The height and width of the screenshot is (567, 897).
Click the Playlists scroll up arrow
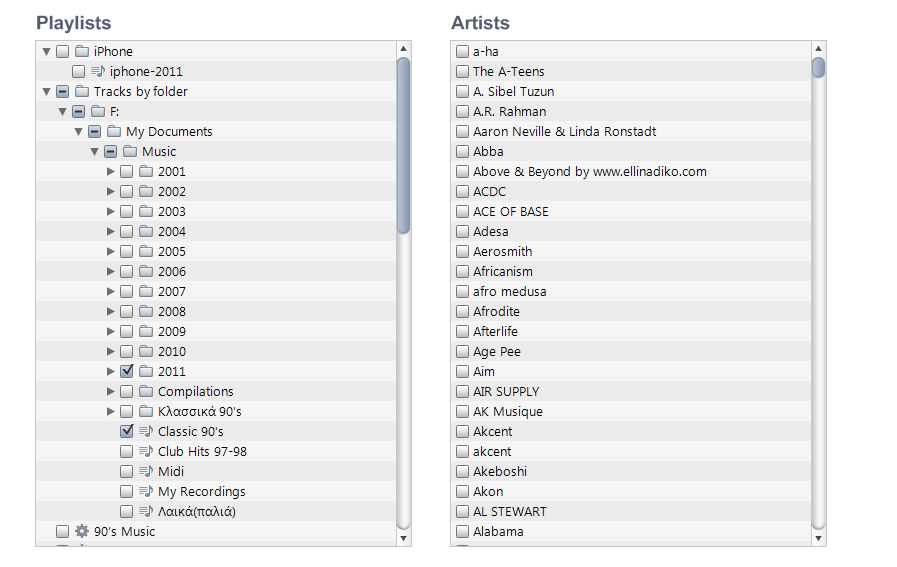403,49
